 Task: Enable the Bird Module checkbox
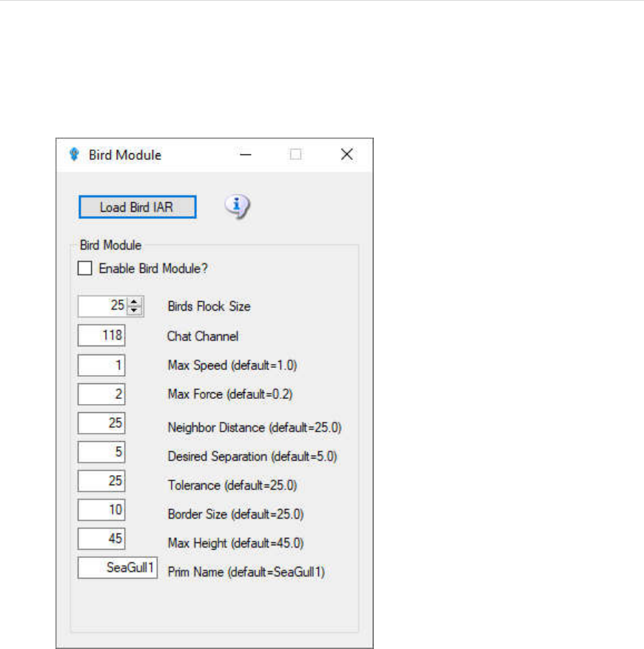point(85,268)
